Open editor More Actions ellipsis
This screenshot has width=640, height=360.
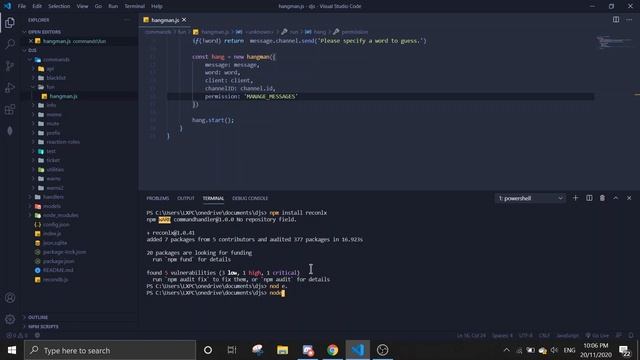click(x=629, y=20)
